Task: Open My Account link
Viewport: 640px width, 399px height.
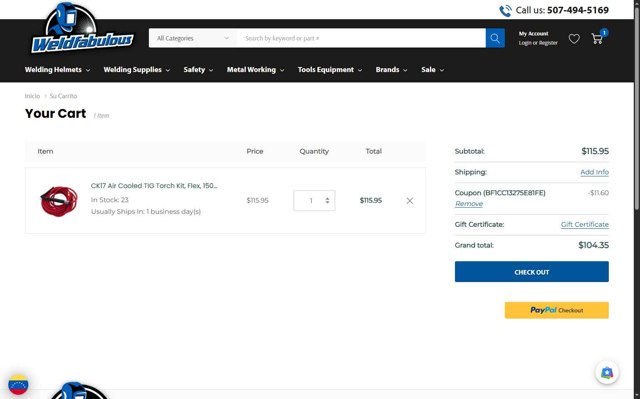Action: (533, 33)
